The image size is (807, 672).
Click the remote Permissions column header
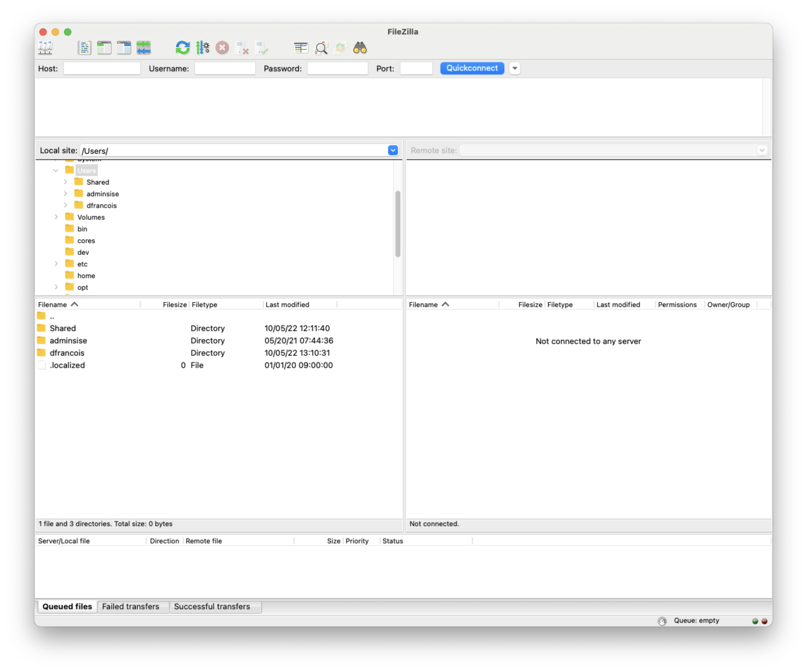tap(679, 305)
